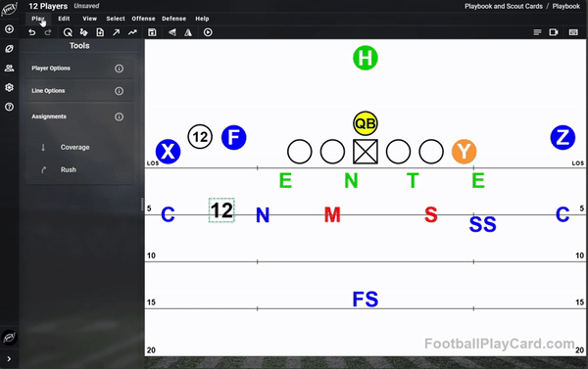
Task: Open the Defense menu
Action: click(174, 19)
